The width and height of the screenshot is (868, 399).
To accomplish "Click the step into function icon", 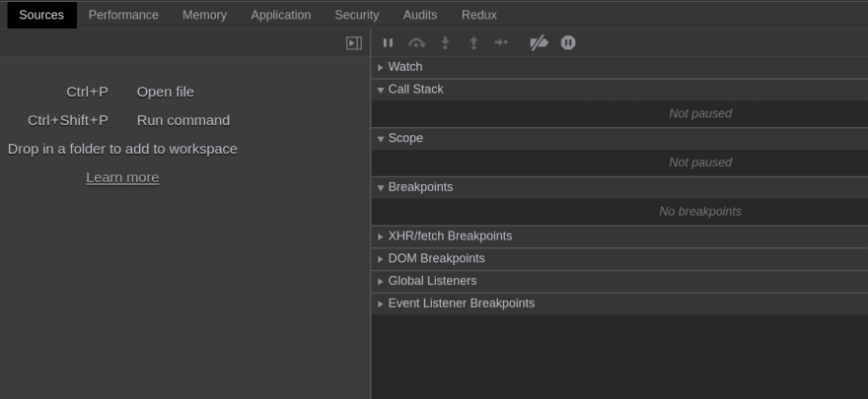I will [x=445, y=43].
